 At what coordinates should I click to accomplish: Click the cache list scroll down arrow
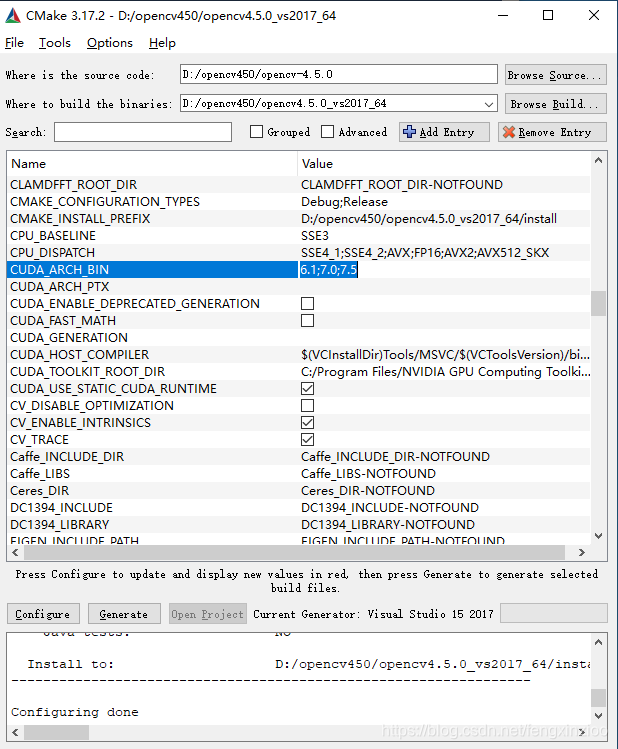pyautogui.click(x=598, y=536)
